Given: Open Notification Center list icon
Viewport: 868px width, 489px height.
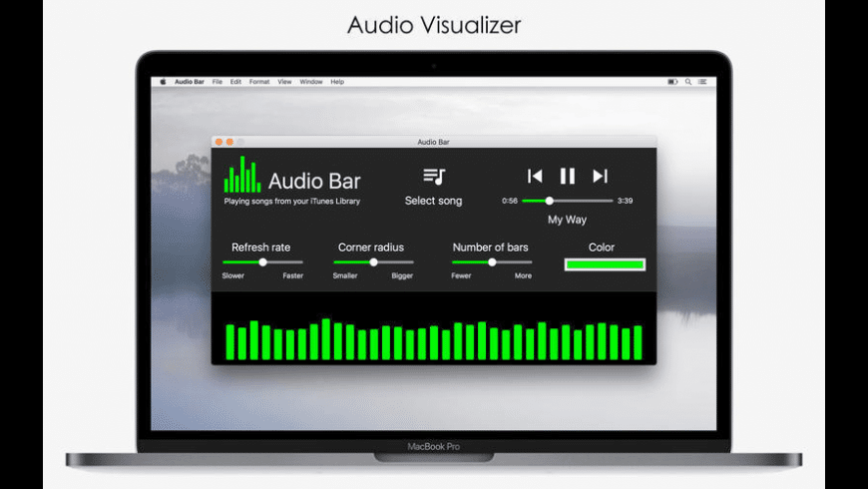Looking at the screenshot, I should pos(702,82).
